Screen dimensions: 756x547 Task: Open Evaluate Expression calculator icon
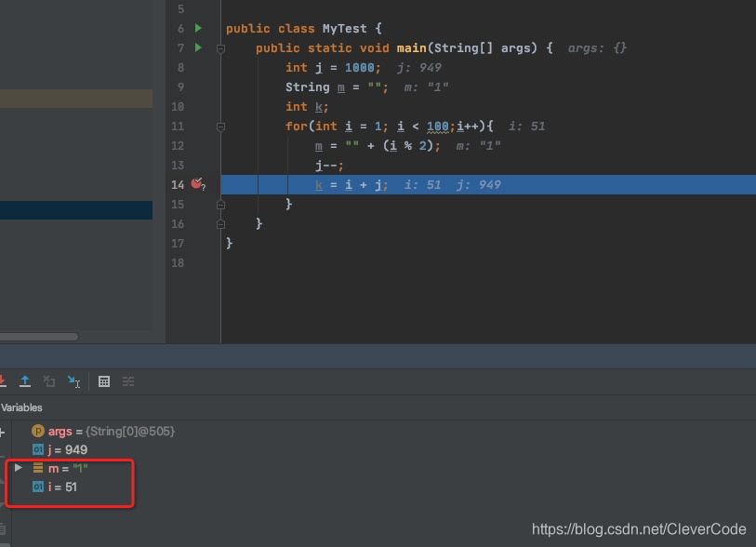(104, 381)
